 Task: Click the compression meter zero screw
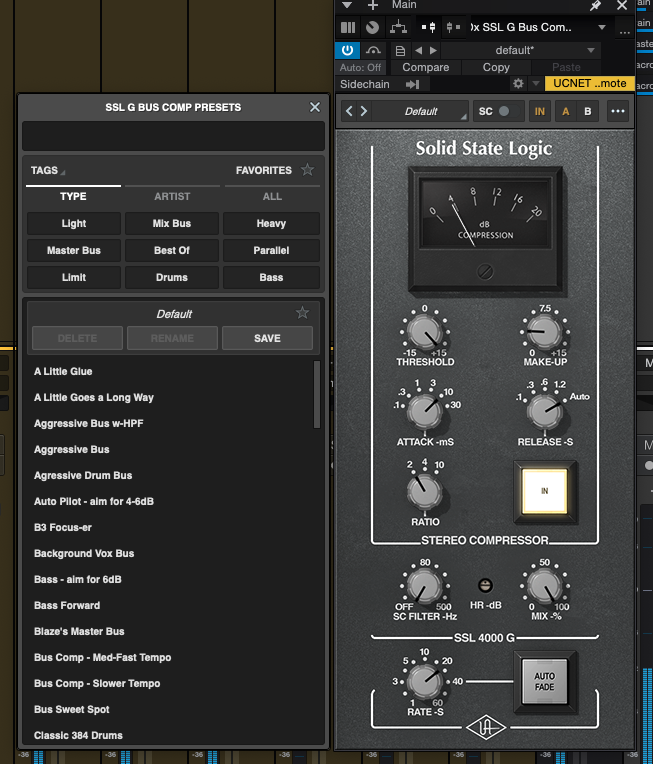pos(485,271)
